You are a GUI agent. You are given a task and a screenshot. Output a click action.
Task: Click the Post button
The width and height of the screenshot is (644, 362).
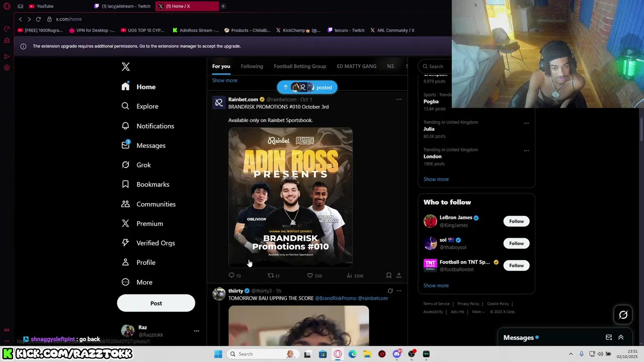point(156,303)
